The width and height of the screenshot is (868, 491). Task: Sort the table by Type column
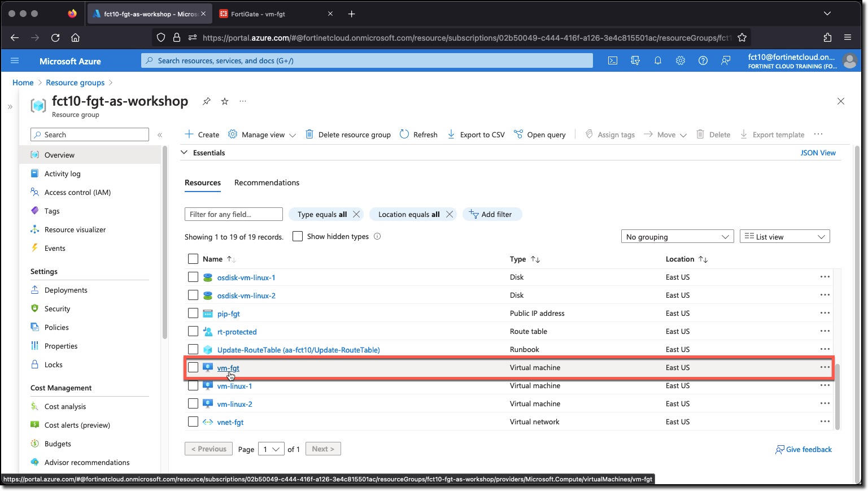(525, 259)
